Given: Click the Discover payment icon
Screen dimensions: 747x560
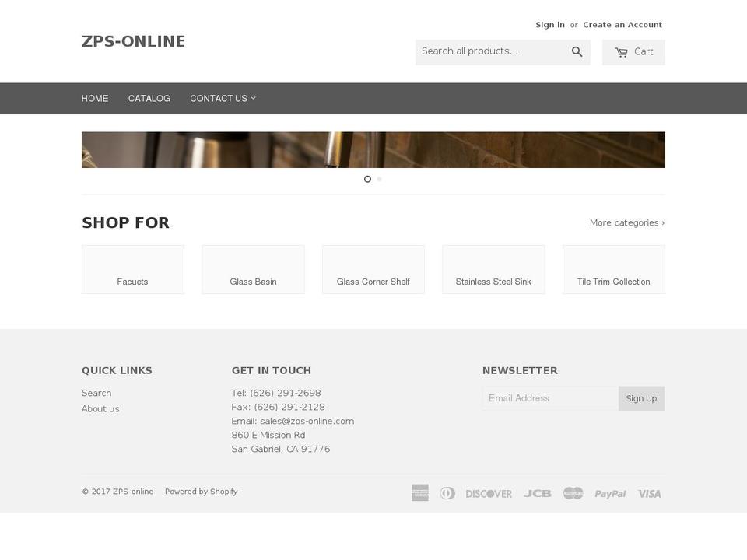Looking at the screenshot, I should tap(489, 492).
